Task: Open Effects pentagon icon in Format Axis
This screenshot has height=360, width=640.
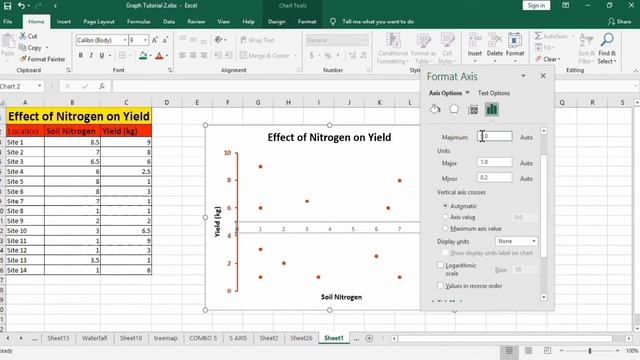Action: pyautogui.click(x=454, y=109)
